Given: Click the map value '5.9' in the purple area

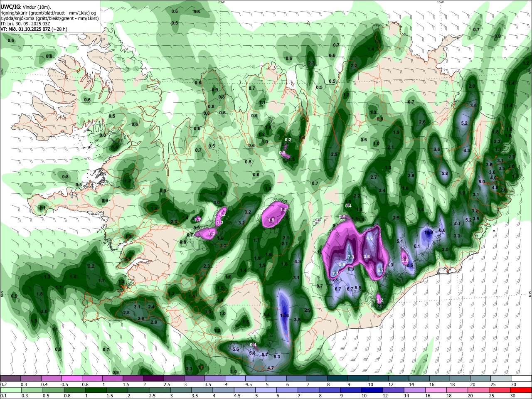Looking at the screenshot, I should click(x=342, y=264).
